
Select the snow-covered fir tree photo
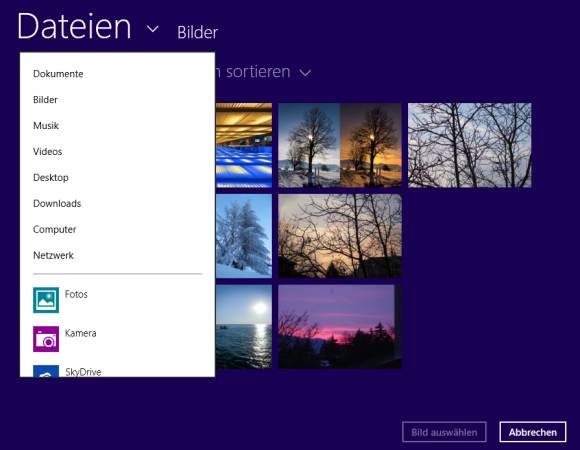[x=244, y=236]
